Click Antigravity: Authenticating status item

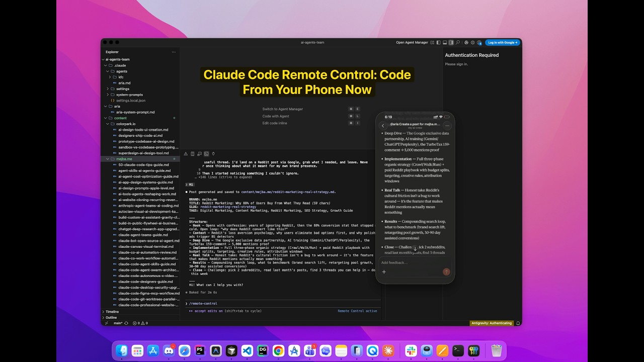[x=492, y=323]
